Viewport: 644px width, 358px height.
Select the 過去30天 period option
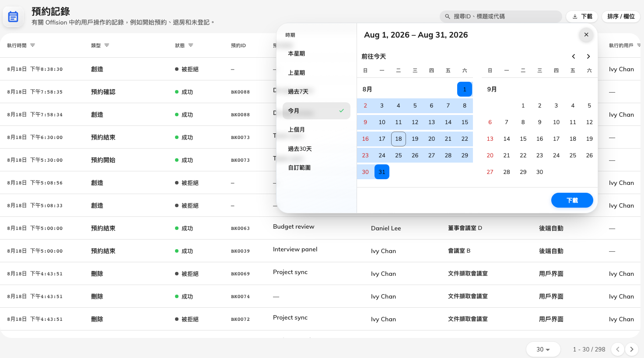coord(316,149)
